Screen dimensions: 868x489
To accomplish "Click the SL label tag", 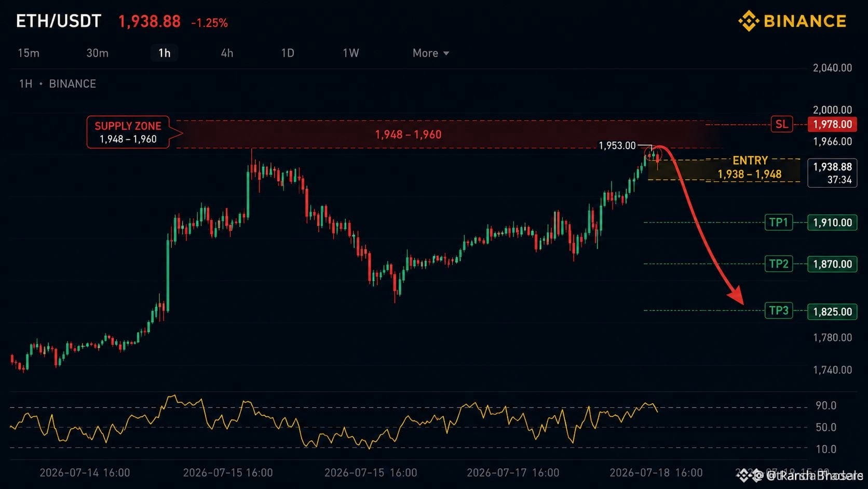I will coord(781,124).
